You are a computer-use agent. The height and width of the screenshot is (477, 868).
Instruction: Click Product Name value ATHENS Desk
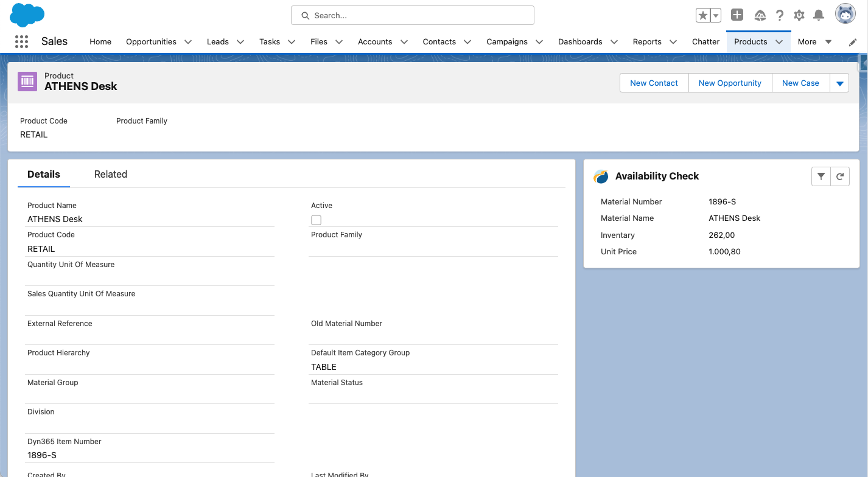click(55, 219)
